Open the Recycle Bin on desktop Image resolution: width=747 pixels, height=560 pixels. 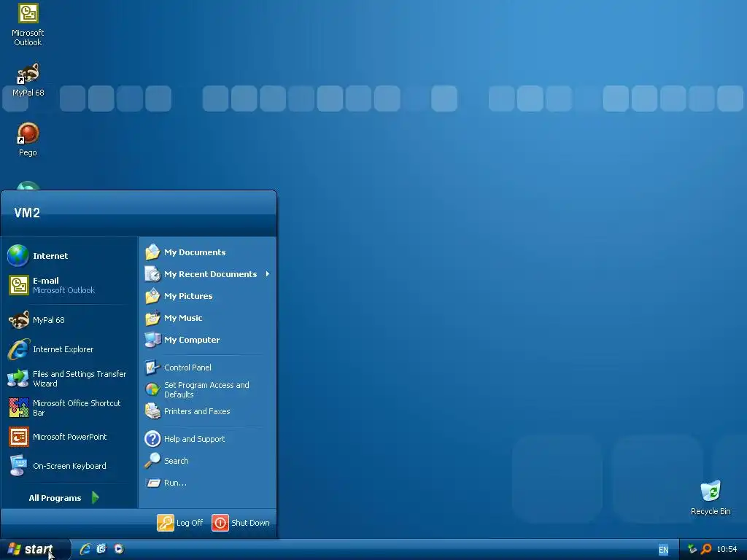[x=711, y=498]
